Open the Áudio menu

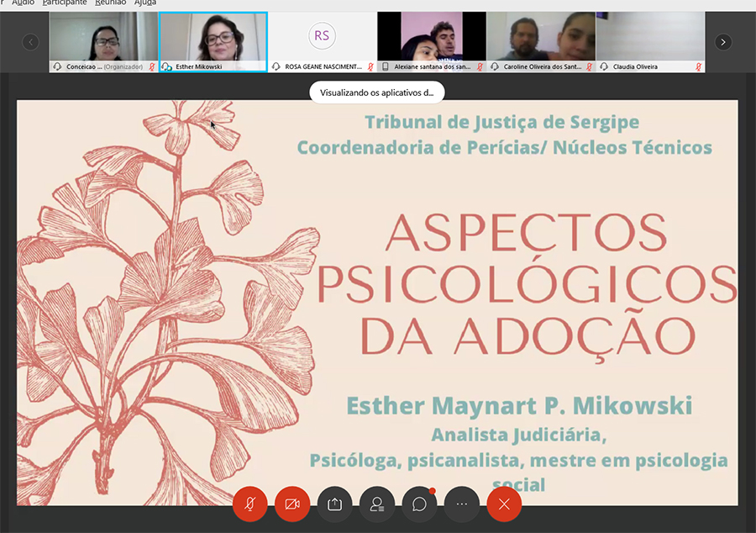tap(23, 3)
